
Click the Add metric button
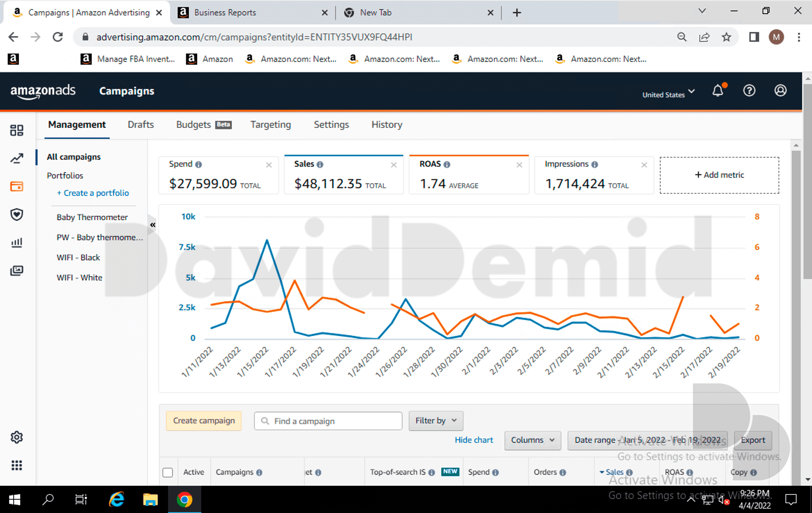(719, 175)
